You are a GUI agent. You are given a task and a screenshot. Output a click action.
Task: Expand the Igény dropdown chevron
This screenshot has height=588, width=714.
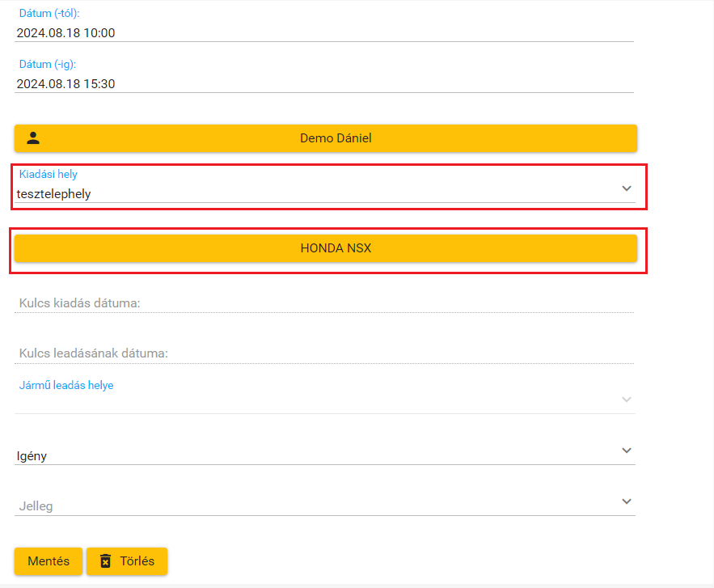click(x=626, y=451)
